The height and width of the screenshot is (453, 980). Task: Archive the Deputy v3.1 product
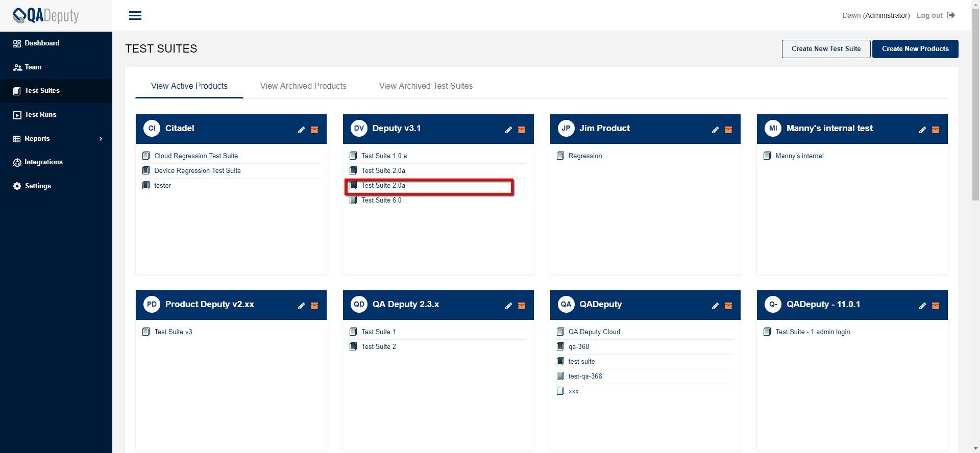[x=522, y=130]
